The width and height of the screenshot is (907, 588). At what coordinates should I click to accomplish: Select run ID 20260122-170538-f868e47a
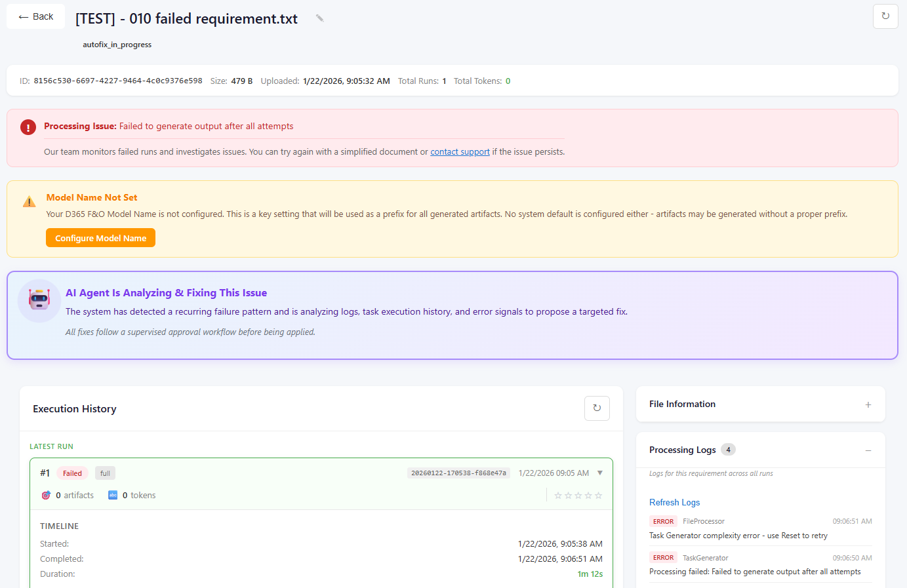tap(458, 473)
